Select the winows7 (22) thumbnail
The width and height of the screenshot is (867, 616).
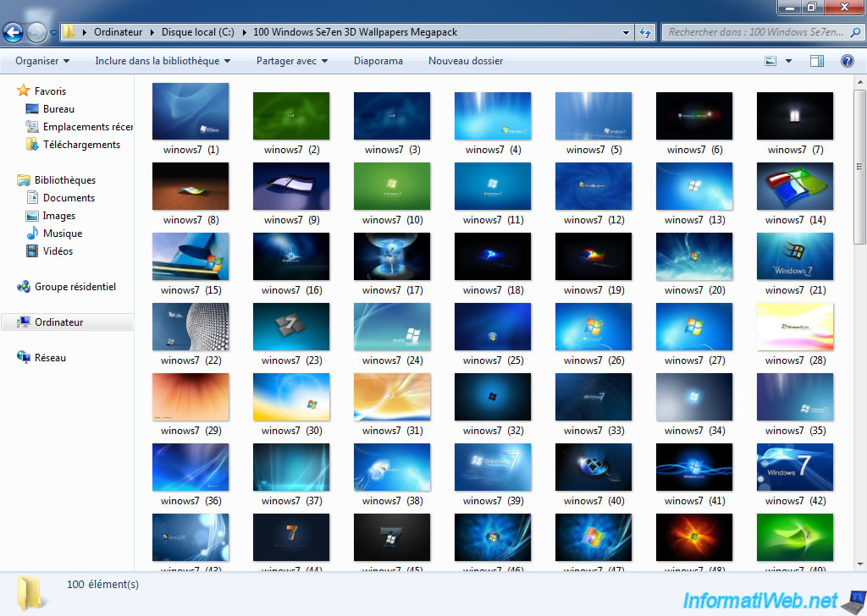(191, 327)
